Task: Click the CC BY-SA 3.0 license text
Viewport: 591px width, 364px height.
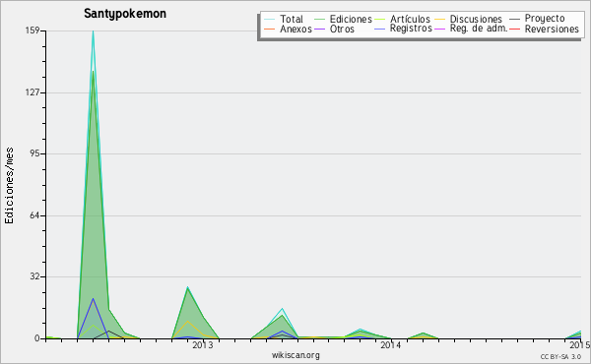Action: [x=560, y=356]
